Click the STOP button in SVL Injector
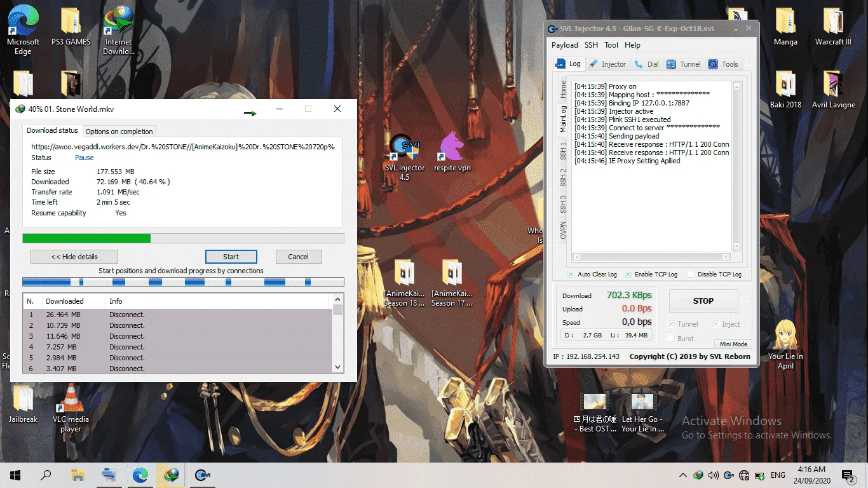868x488 pixels. click(703, 301)
